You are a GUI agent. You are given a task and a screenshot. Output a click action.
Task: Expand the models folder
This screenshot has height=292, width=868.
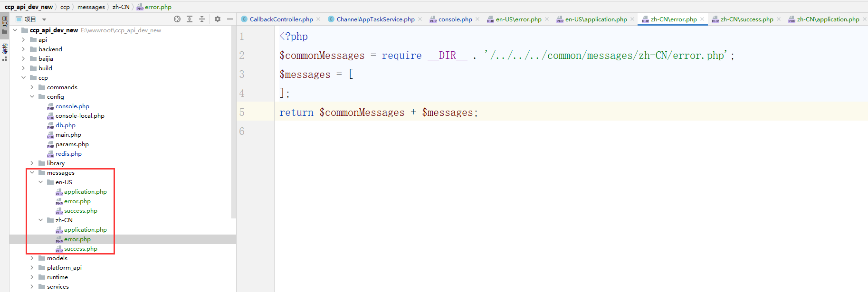[32, 258]
